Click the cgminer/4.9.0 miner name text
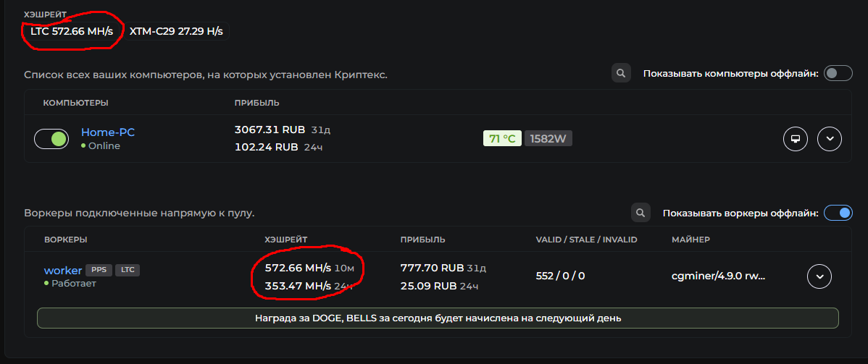 point(719,276)
